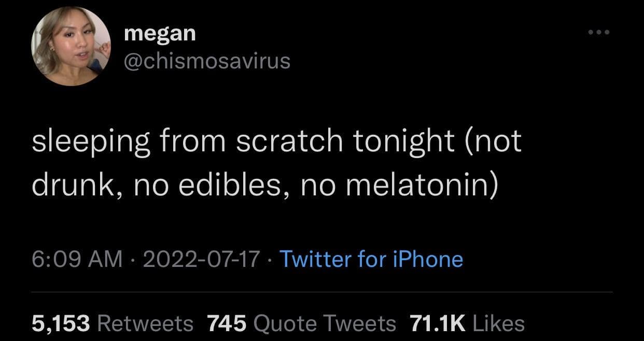Click the 745 quote tweet count

pyautogui.click(x=227, y=323)
